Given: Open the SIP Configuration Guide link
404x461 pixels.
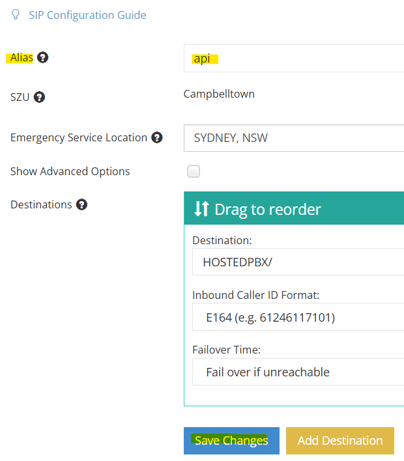Looking at the screenshot, I should coord(87,15).
